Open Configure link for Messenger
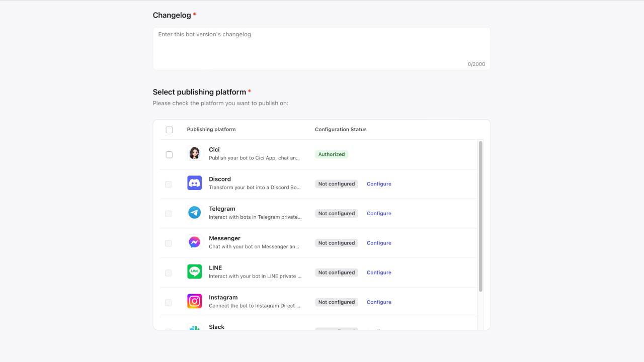Viewport: 644px width, 362px height. (x=379, y=243)
